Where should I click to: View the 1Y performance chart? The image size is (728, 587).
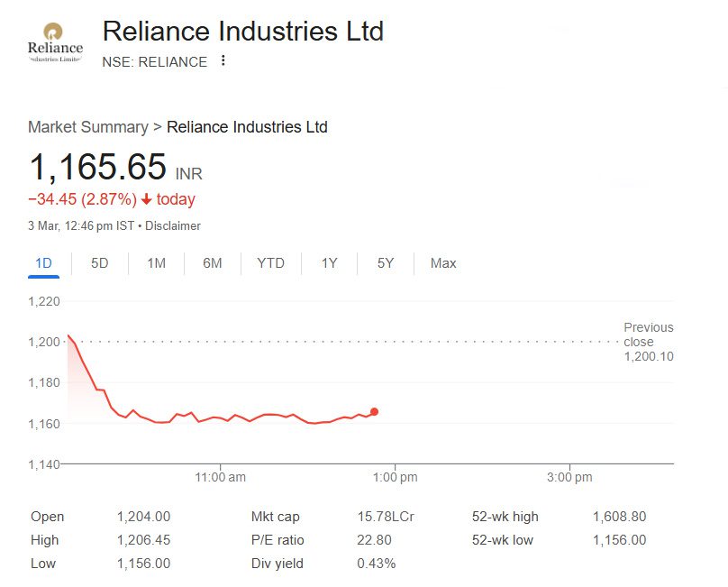pos(328,263)
